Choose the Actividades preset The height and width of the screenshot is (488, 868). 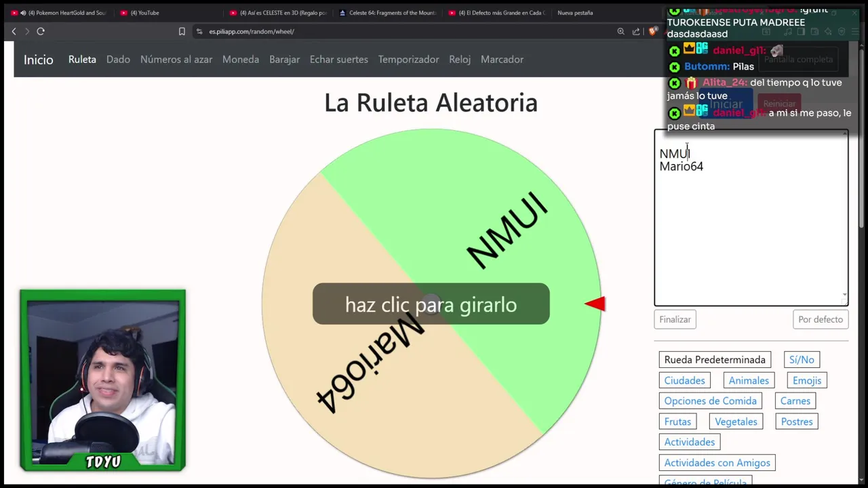[x=689, y=442]
